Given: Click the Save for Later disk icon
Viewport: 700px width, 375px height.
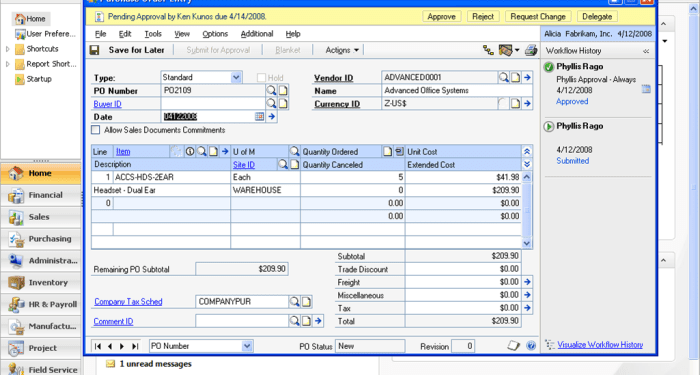Looking at the screenshot, I should pyautogui.click(x=94, y=50).
